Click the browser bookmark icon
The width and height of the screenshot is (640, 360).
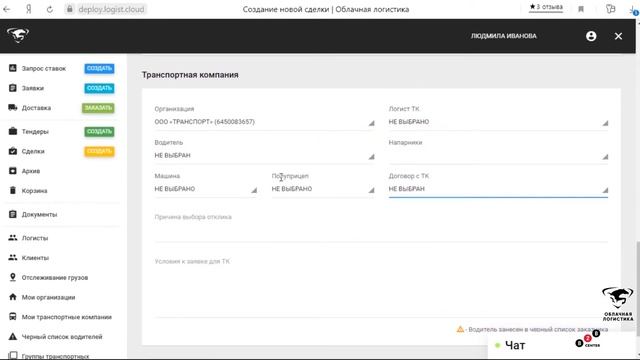(x=581, y=9)
